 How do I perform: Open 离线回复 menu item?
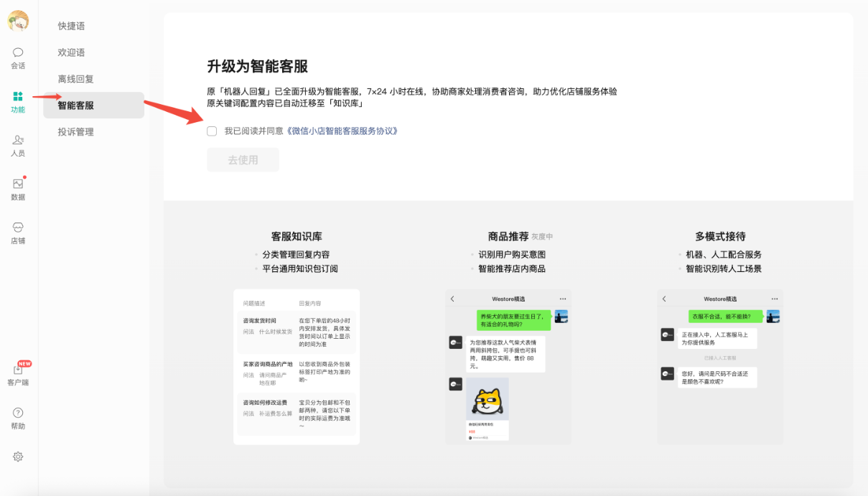click(76, 79)
